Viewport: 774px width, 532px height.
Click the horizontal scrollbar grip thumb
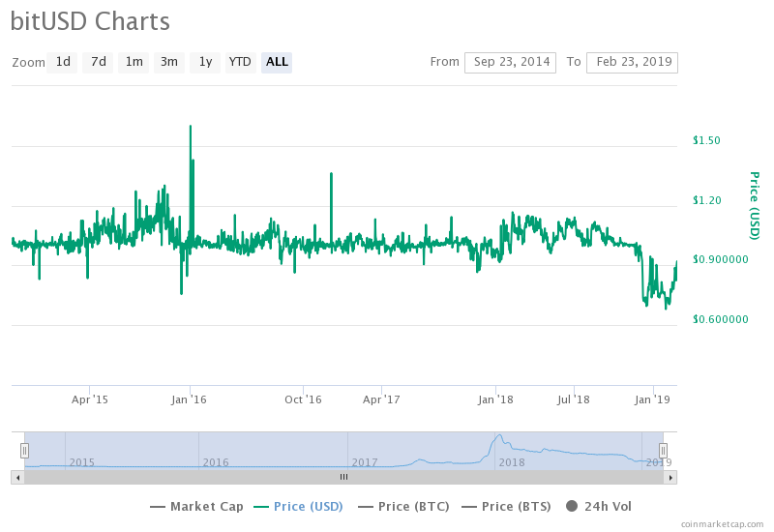click(x=344, y=477)
